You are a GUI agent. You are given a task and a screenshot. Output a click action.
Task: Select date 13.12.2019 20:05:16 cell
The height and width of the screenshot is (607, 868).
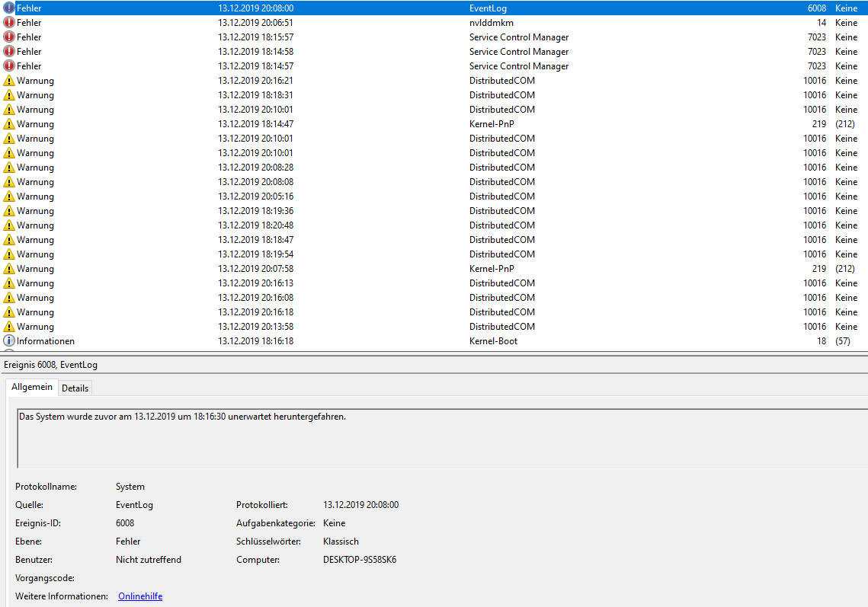[x=255, y=196]
